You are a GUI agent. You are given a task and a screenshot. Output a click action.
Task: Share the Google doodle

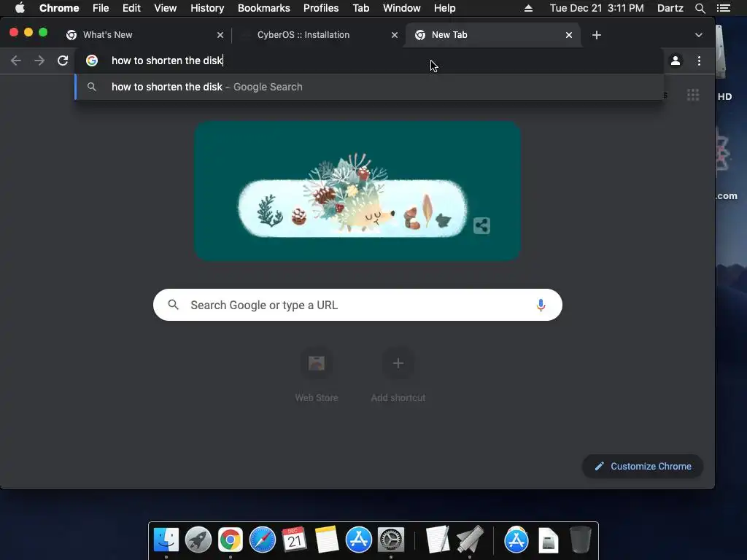click(x=481, y=226)
